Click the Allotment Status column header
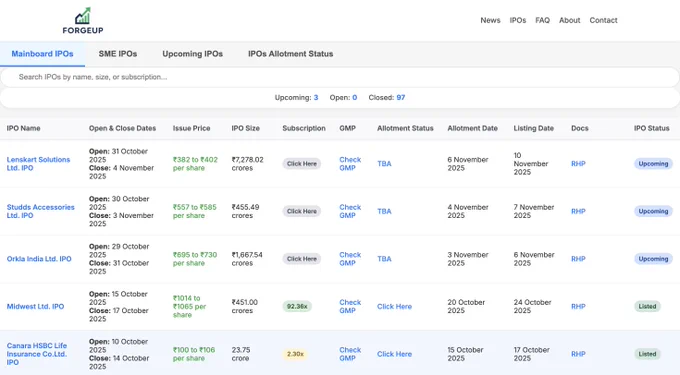Screen dimensions: 680x375 pyautogui.click(x=405, y=128)
